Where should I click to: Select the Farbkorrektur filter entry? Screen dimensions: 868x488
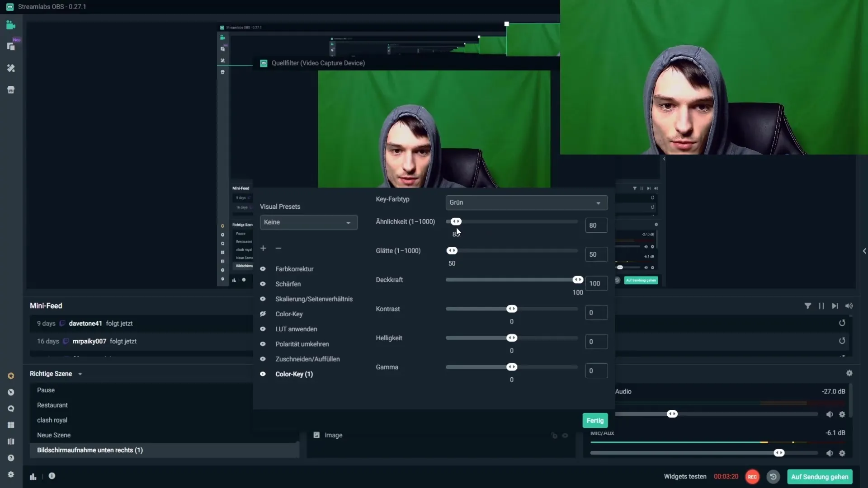[294, 269]
